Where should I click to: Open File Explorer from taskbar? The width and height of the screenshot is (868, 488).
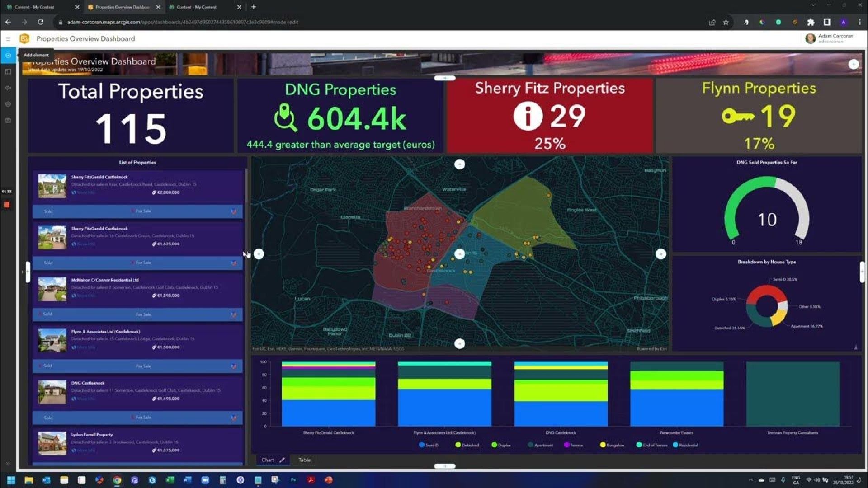pyautogui.click(x=29, y=480)
